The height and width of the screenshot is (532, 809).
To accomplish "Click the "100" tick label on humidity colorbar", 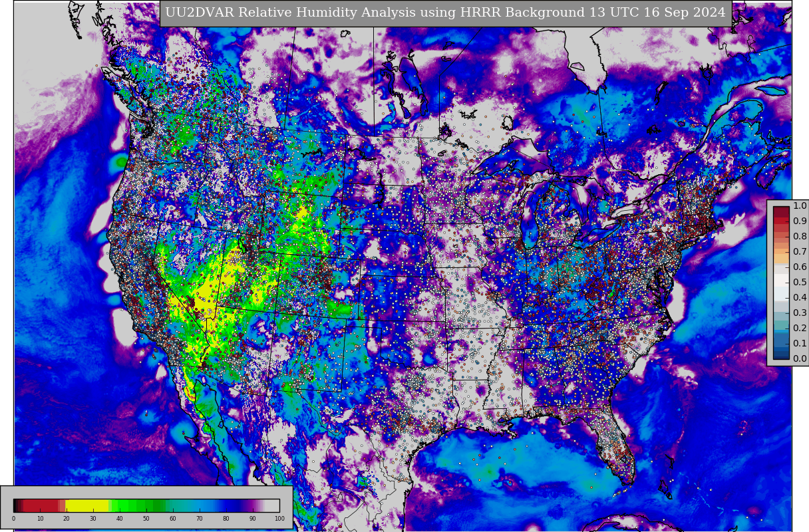I will click(x=279, y=519).
